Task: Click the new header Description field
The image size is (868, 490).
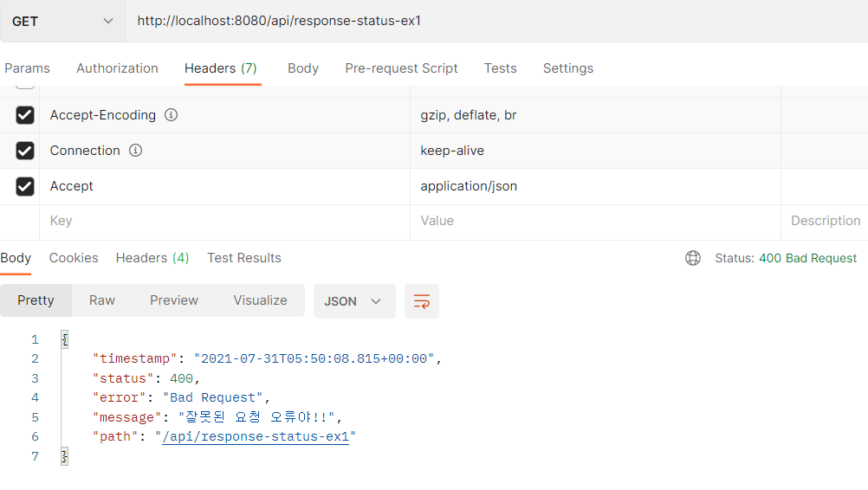Action: pos(825,222)
